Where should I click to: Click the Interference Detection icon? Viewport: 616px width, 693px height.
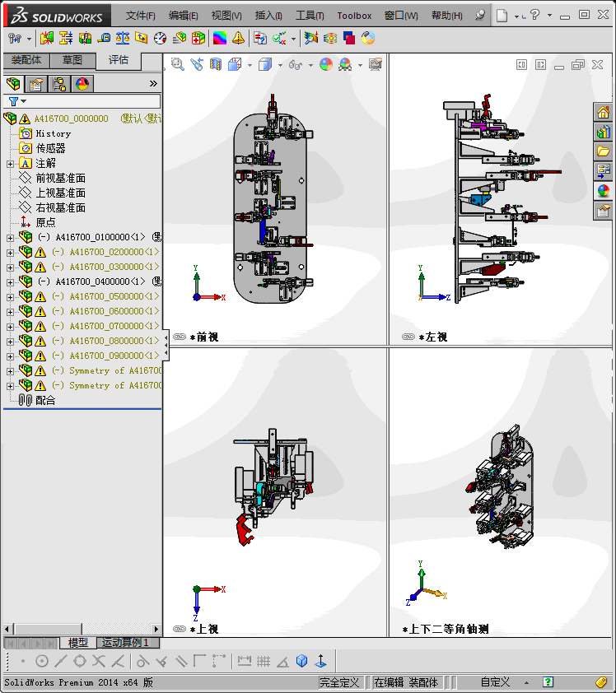coord(47,39)
